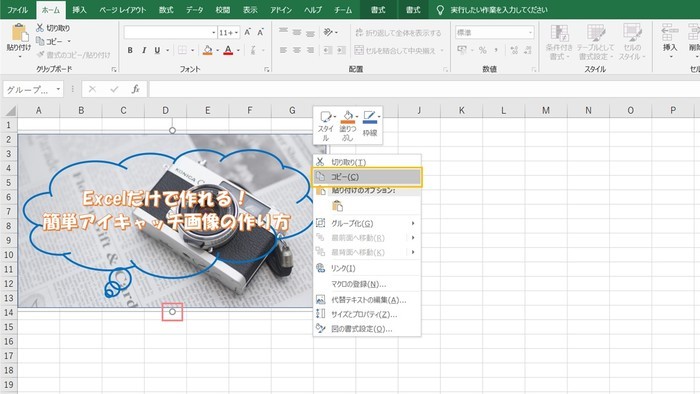Click the paste option icon in context menu
Image resolution: width=700 pixels, height=394 pixels.
coord(338,206)
